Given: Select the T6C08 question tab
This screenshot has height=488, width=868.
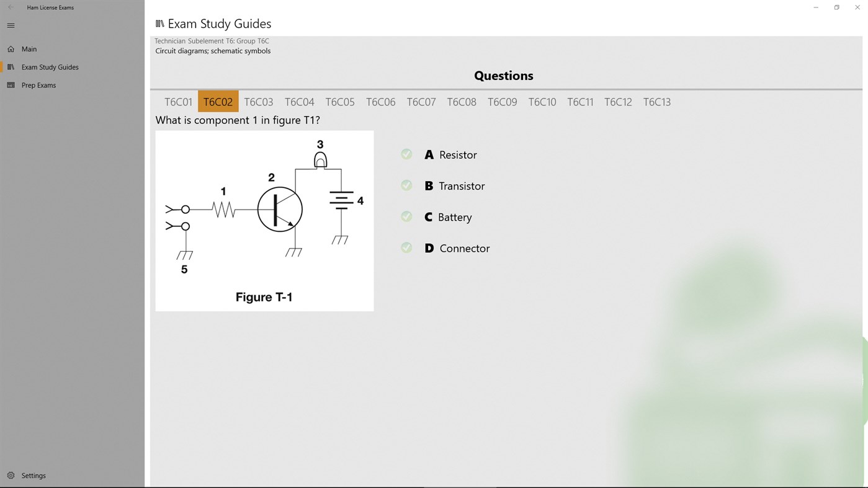Looking at the screenshot, I should click(x=462, y=102).
